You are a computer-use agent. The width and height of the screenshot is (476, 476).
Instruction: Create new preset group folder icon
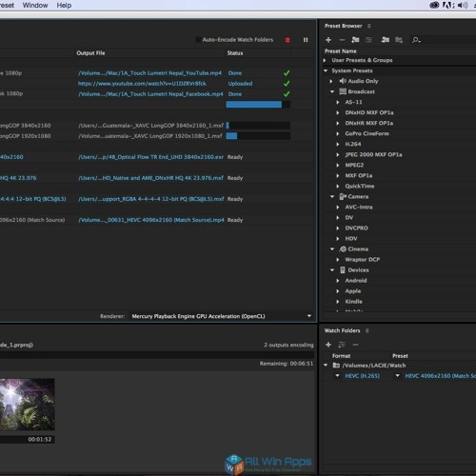click(355, 40)
